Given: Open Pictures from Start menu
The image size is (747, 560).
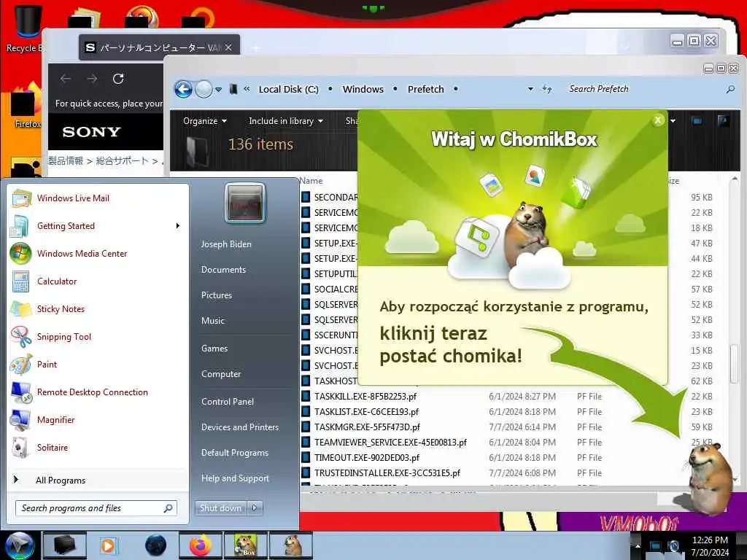Looking at the screenshot, I should (216, 295).
